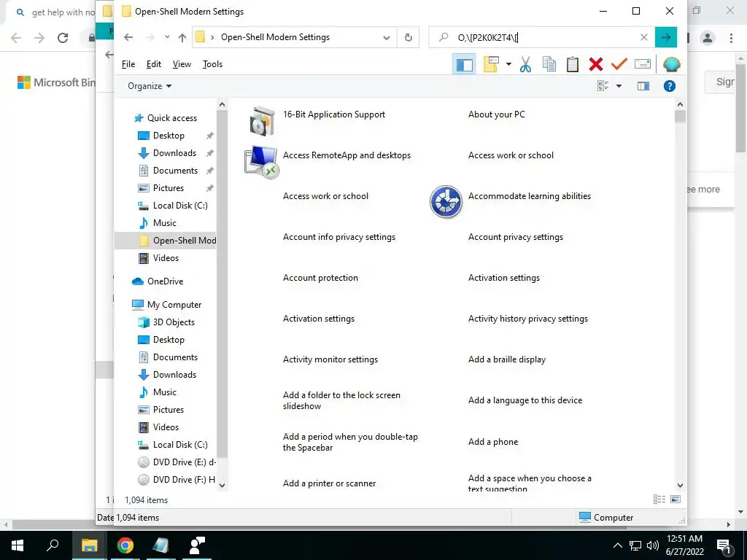Viewport: 747px width, 560px height.
Task: Go up one folder level arrow
Action: [x=182, y=38]
